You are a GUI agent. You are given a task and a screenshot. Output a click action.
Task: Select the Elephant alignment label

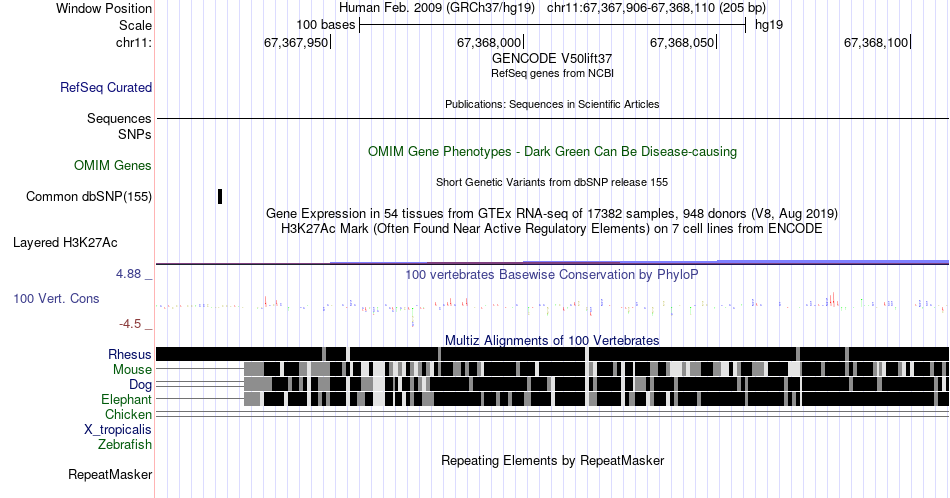pos(126,399)
